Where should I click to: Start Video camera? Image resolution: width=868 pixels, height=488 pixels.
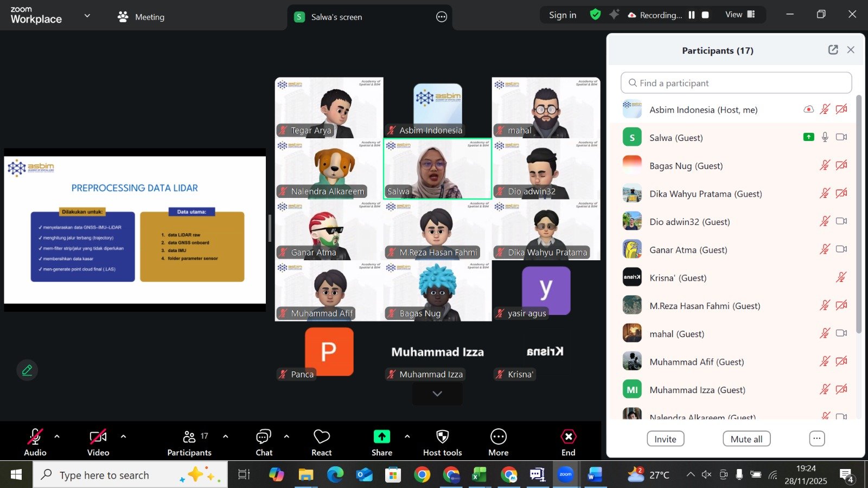(x=98, y=437)
